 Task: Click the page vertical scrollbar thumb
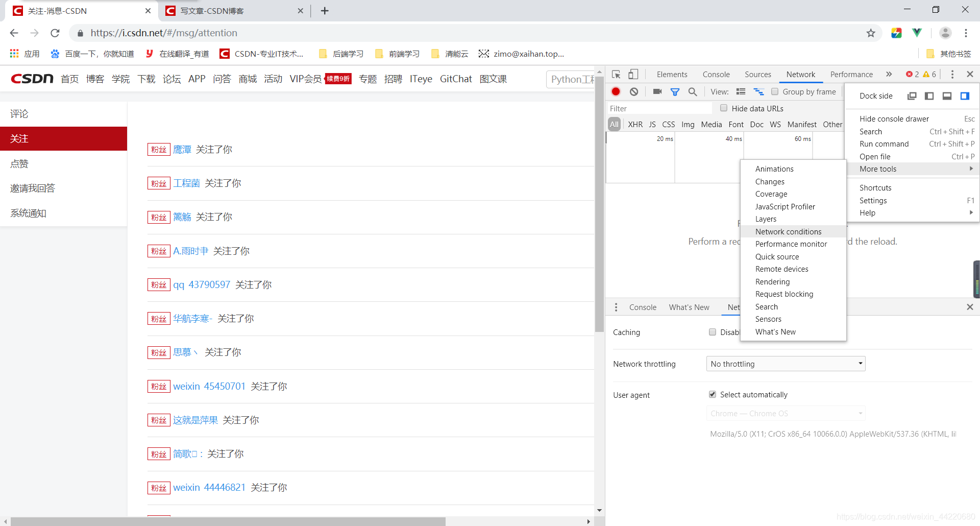[599, 204]
